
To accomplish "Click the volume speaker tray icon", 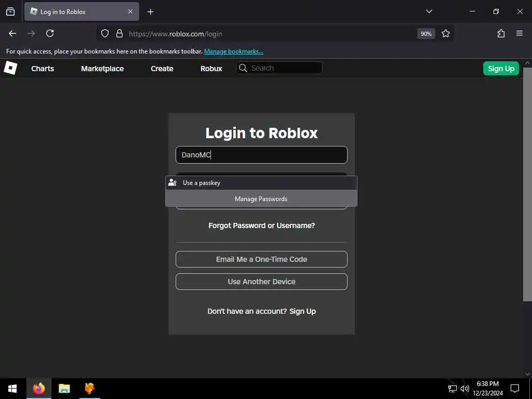I will [465, 389].
